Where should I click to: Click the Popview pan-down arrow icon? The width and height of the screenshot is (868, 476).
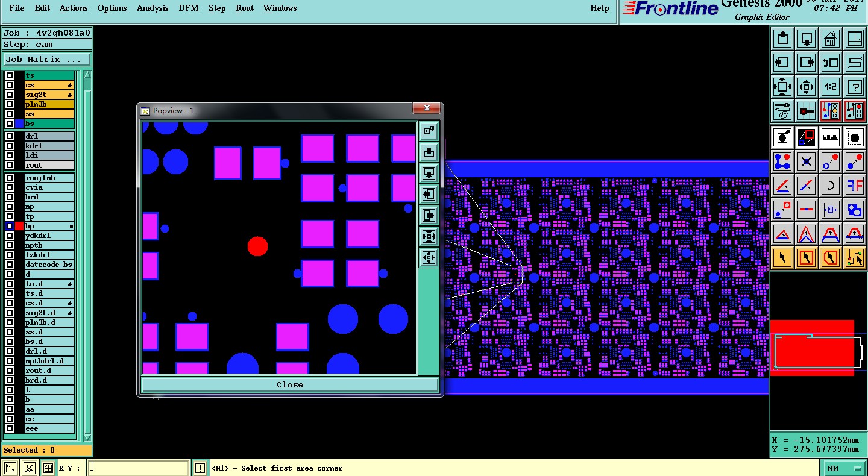click(x=429, y=174)
